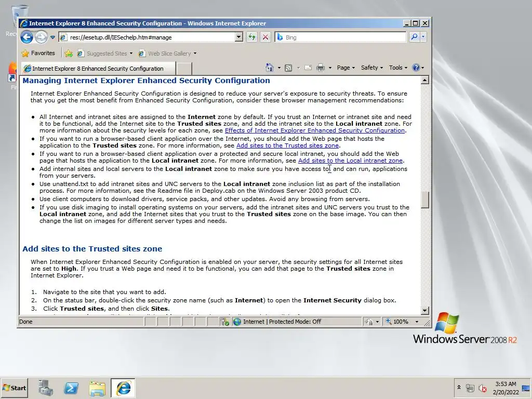Expand the Home button dropdown arrow
The image size is (532, 399).
(279, 68)
